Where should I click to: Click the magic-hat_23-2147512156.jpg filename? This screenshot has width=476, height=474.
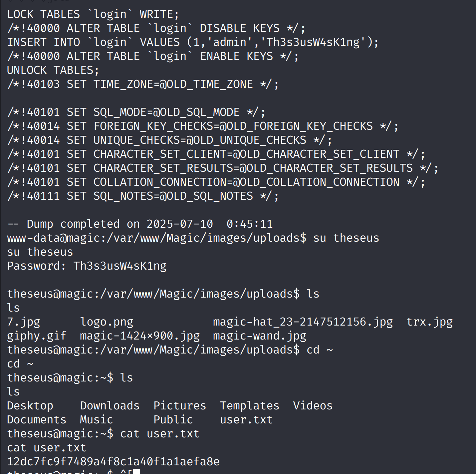click(x=303, y=322)
